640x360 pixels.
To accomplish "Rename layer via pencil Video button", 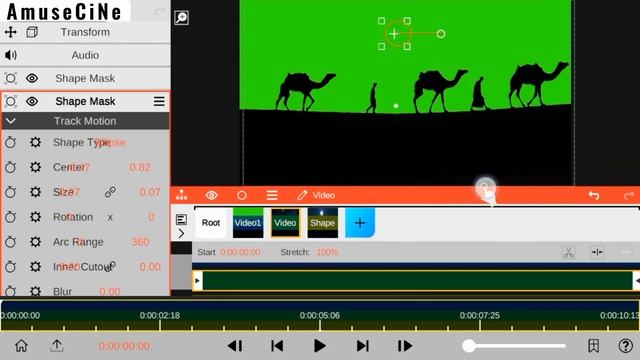I will pyautogui.click(x=316, y=196).
